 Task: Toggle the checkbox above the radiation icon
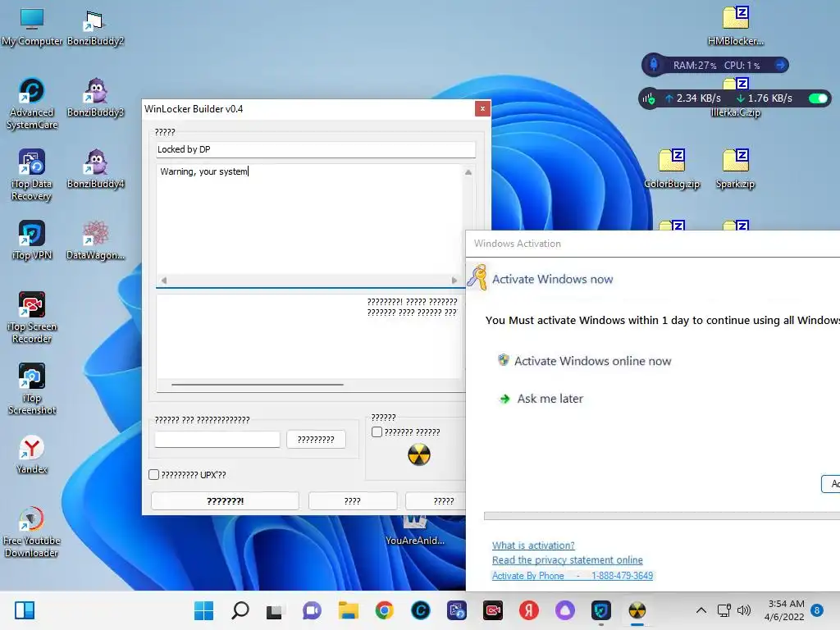click(x=377, y=431)
